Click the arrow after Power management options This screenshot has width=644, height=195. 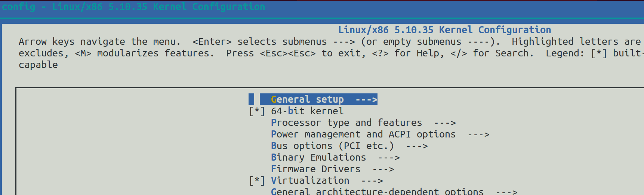(x=478, y=134)
